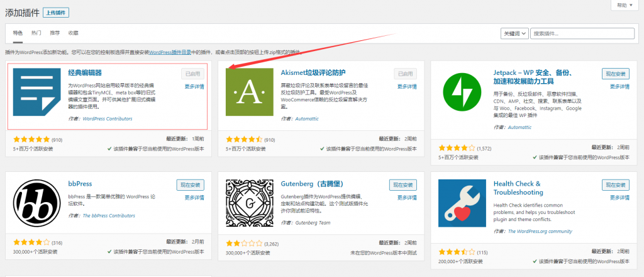The height and width of the screenshot is (277, 644).
Task: Open the 经典编辑器 plugin title link
Action: [85, 73]
